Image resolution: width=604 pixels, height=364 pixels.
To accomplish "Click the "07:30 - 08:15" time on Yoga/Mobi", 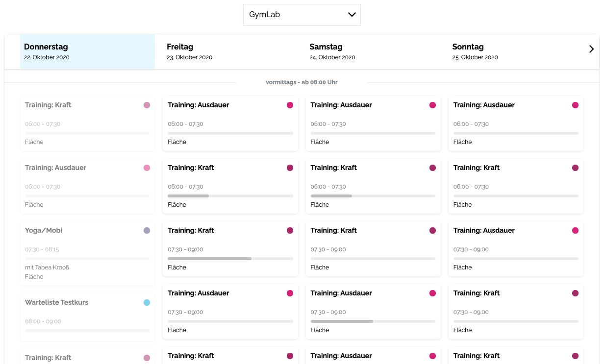I will 42,249.
